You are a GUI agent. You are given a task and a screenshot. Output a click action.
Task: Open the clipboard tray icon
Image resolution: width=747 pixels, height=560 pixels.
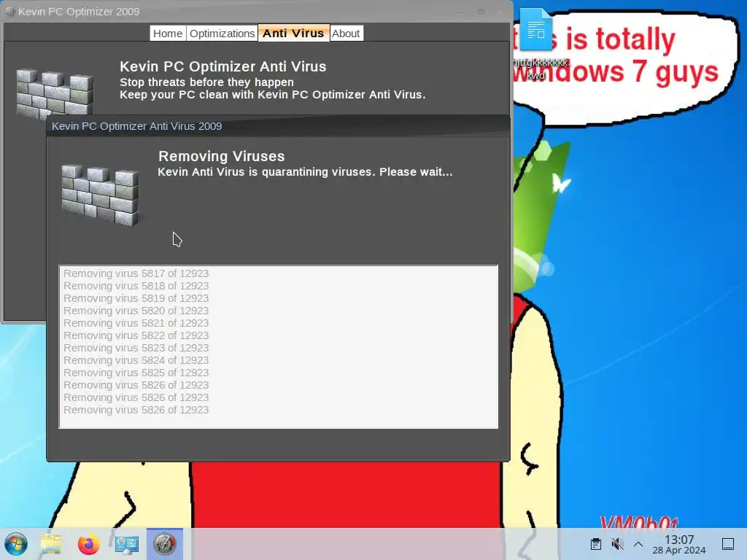tap(595, 544)
